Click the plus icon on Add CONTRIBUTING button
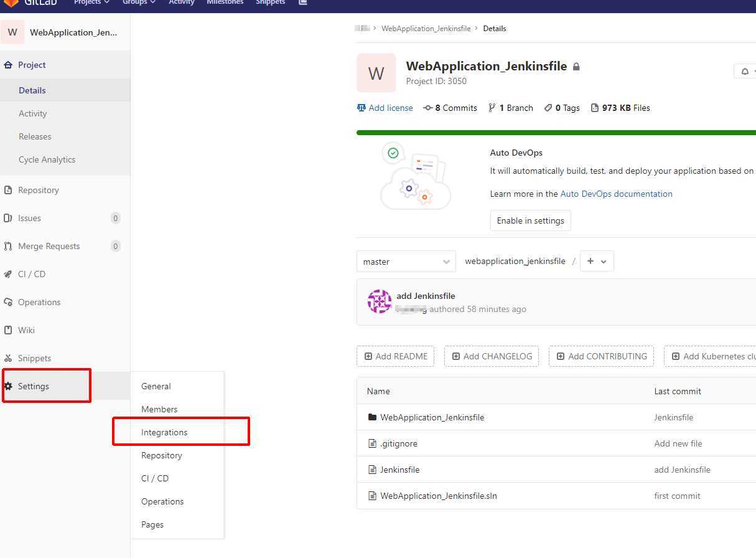This screenshot has height=558, width=756. [561, 356]
